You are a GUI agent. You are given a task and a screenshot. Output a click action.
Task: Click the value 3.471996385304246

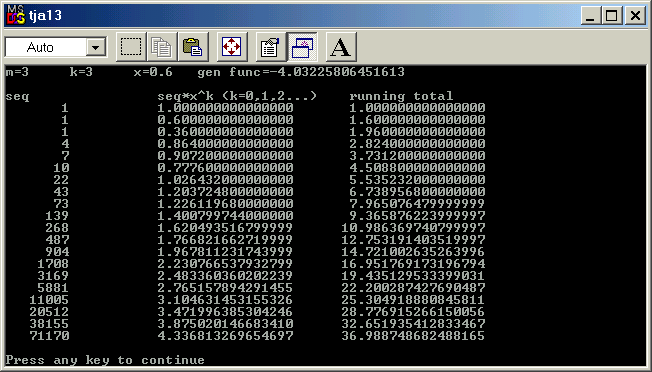pyautogui.click(x=225, y=312)
